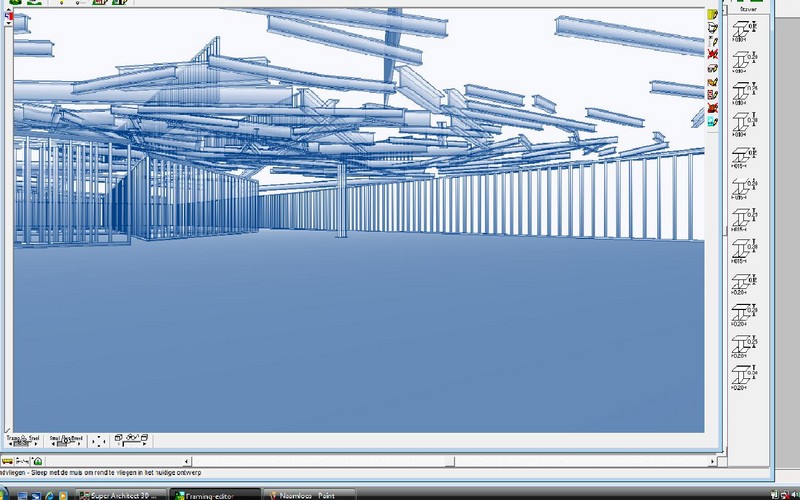The width and height of the screenshot is (800, 500).
Task: Switch to Super Architect 3D taskbar window
Action: (x=121, y=495)
